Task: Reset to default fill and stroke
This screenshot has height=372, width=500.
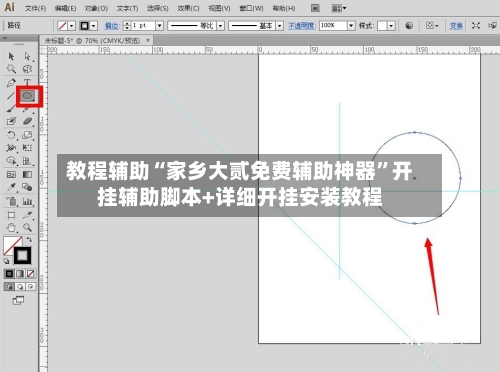Action: [x=6, y=261]
